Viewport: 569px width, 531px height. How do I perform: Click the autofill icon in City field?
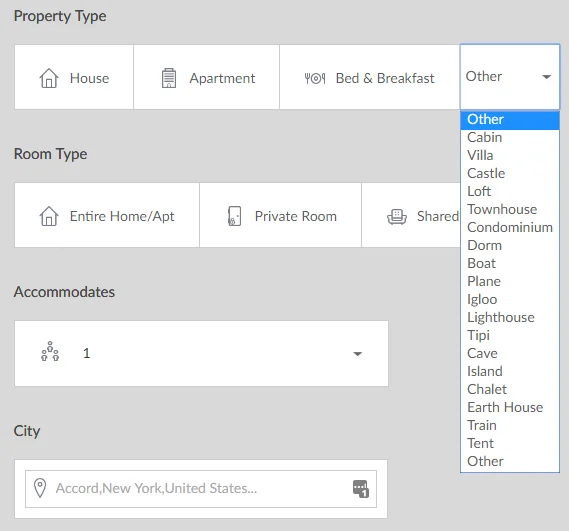361,489
